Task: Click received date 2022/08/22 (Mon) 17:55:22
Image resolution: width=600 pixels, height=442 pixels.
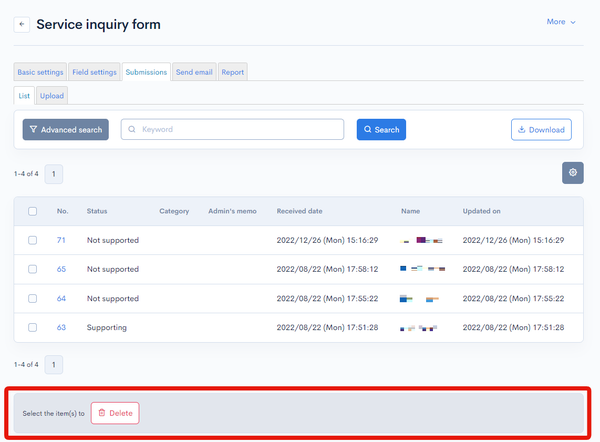Action: pos(328,298)
